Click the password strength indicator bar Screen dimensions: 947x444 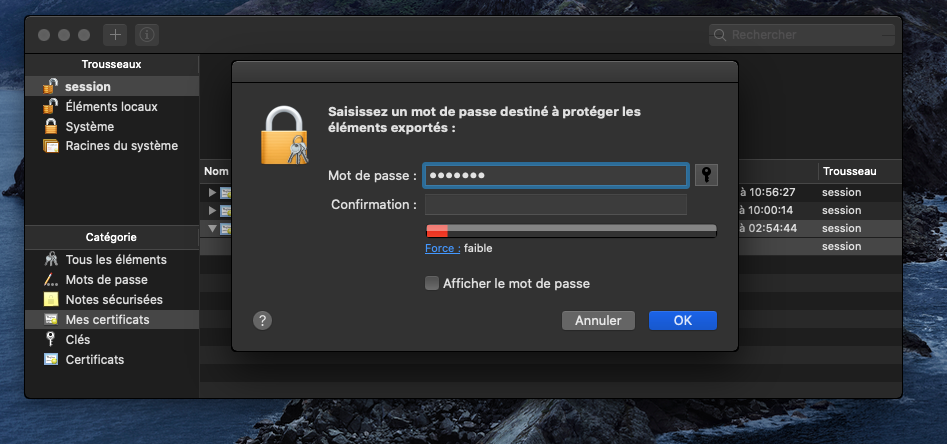(571, 231)
